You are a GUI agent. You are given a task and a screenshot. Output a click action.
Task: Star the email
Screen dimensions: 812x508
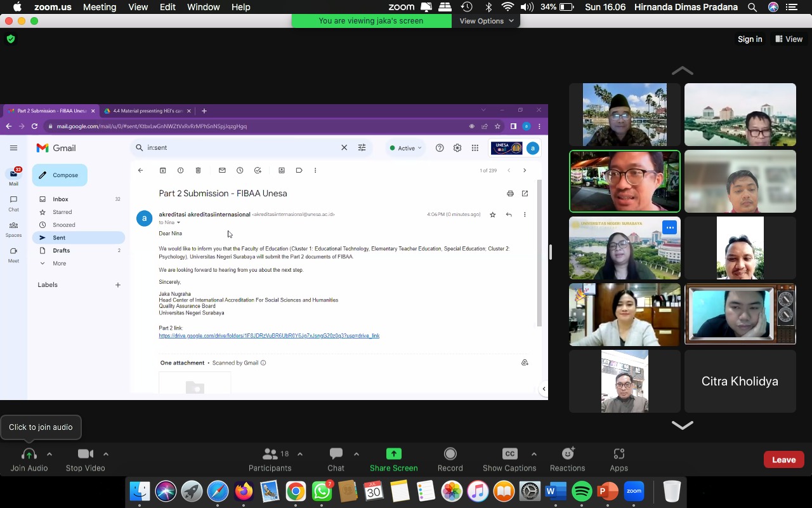click(x=493, y=215)
